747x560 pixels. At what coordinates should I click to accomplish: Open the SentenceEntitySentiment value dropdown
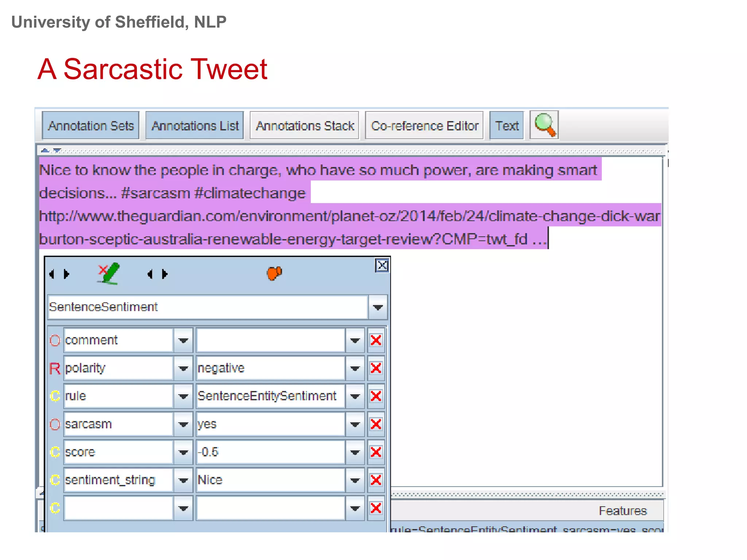tap(355, 396)
